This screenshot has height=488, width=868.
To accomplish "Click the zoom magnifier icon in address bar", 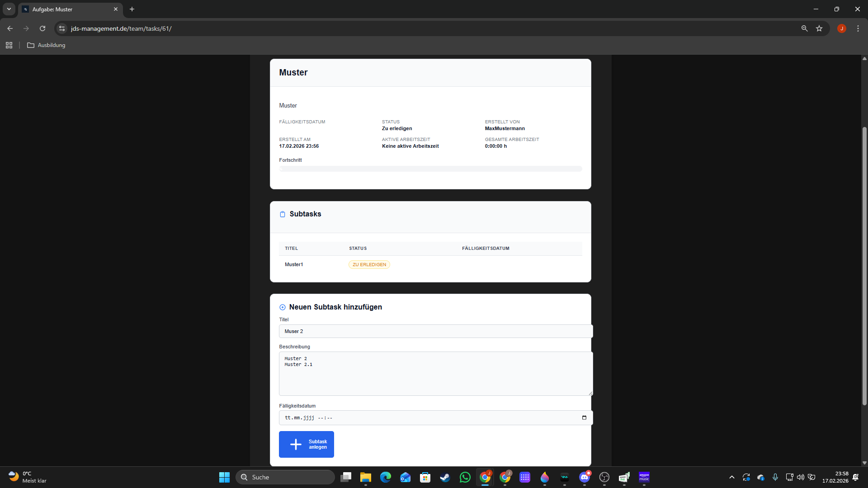I will [804, 28].
